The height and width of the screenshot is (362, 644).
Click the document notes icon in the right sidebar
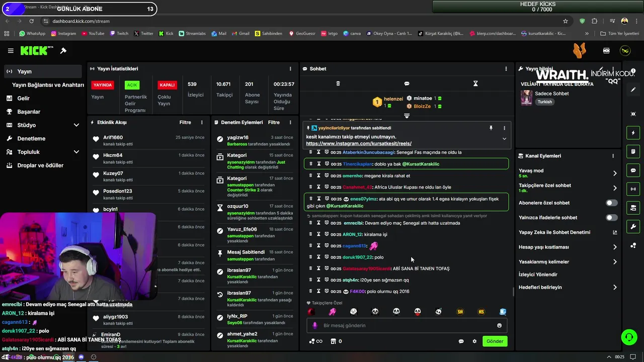(633, 151)
